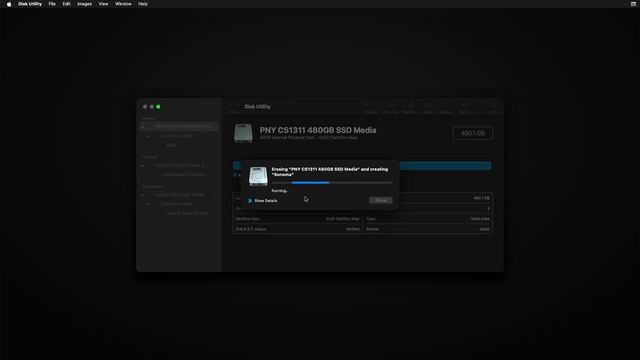Click the "Running..." status text
This screenshot has width=640, height=360.
coord(280,191)
